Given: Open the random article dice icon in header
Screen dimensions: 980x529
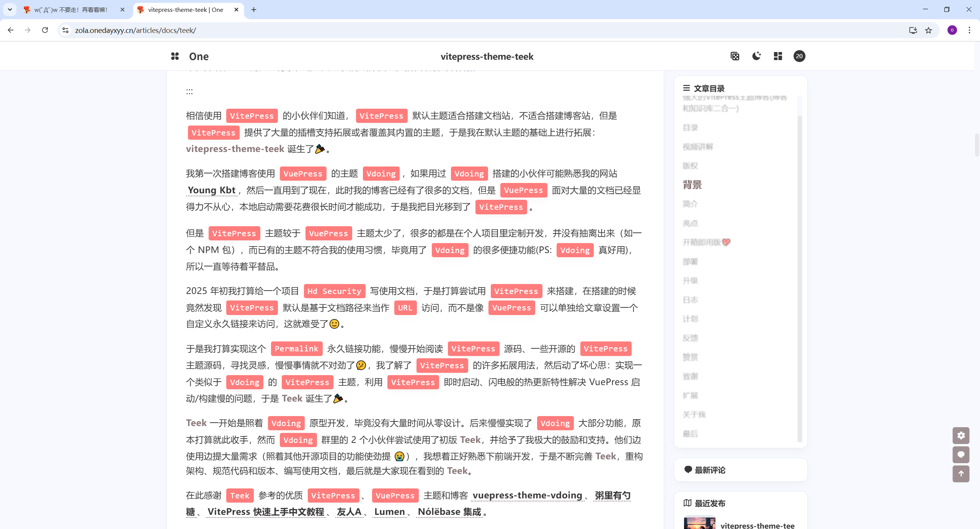Looking at the screenshot, I should click(x=735, y=56).
